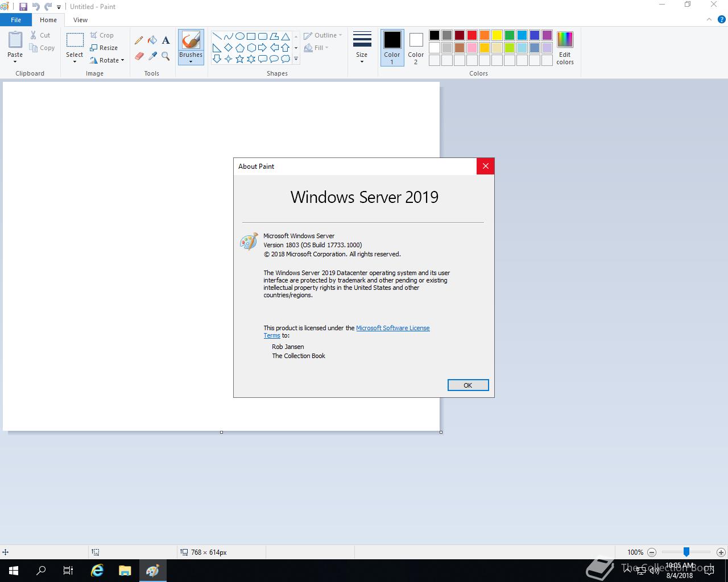Image resolution: width=728 pixels, height=582 pixels.
Task: Choose the Right arrow shape
Action: [262, 48]
